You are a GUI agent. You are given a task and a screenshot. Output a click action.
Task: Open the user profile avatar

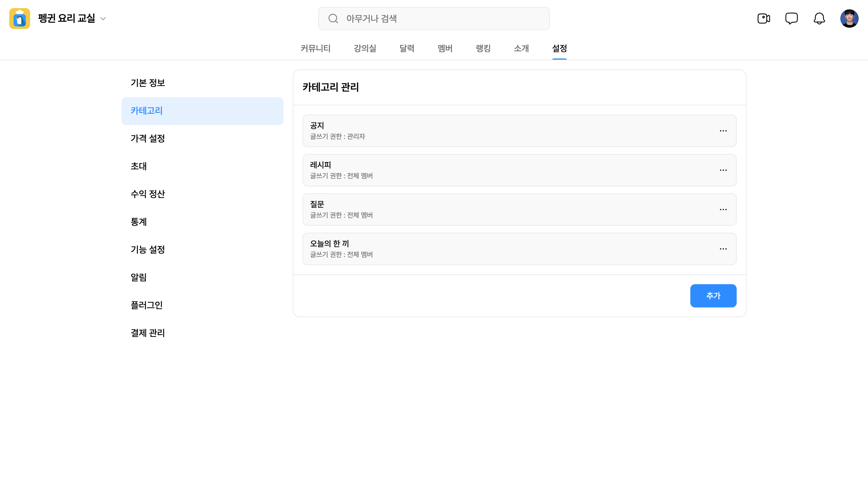point(849,19)
